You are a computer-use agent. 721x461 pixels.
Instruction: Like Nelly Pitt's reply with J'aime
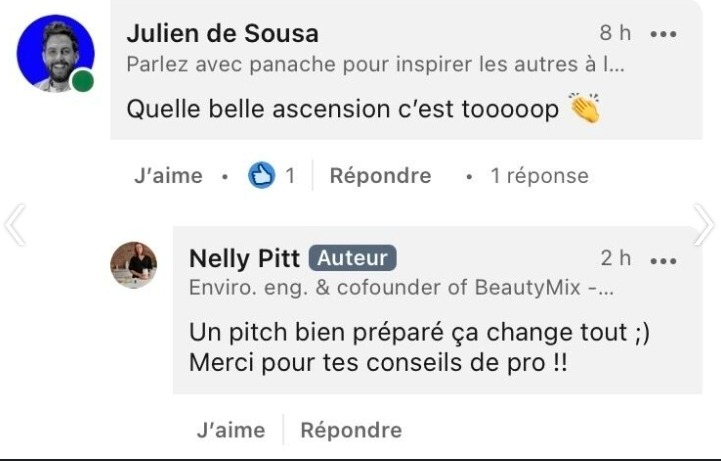coord(231,431)
